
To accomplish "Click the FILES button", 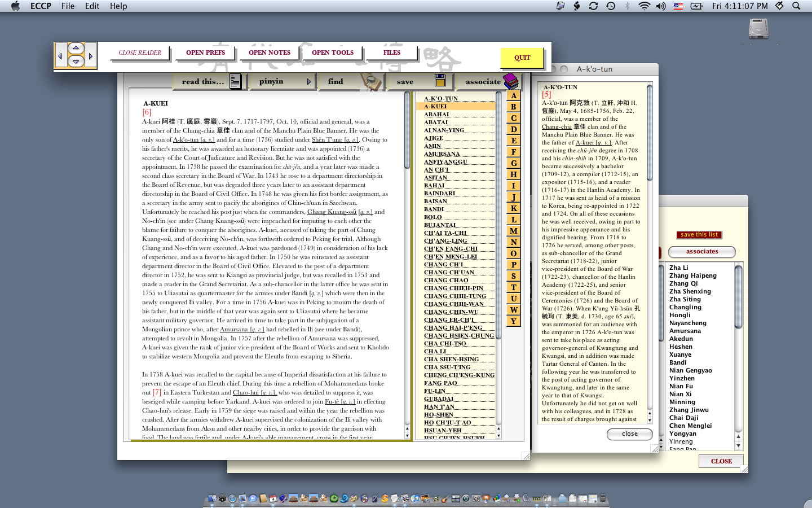I will tap(392, 52).
